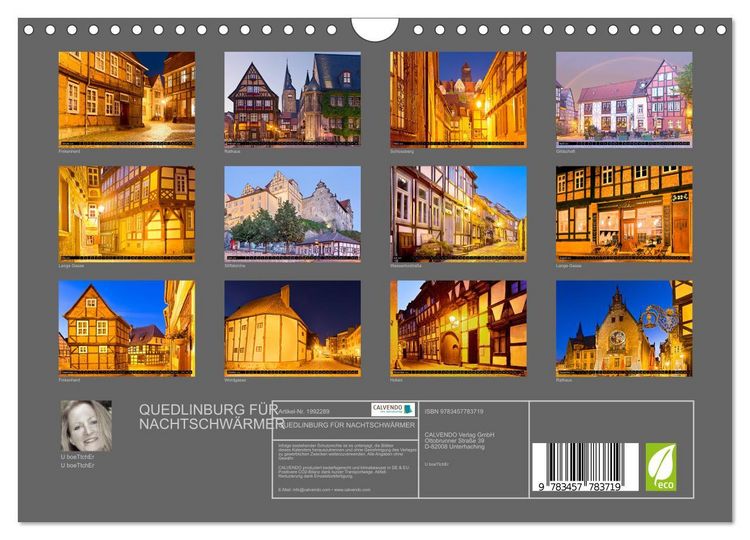
Task: Click the Schlossberg caption under the photo
Action: click(x=402, y=151)
